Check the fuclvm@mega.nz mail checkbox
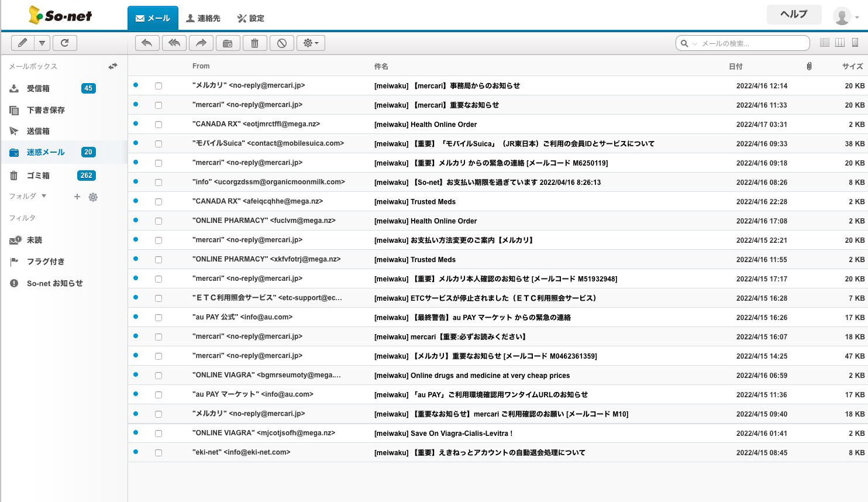 [159, 221]
